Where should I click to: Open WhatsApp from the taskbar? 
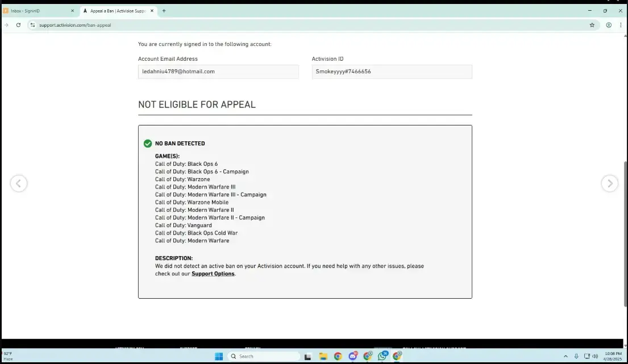point(382,356)
